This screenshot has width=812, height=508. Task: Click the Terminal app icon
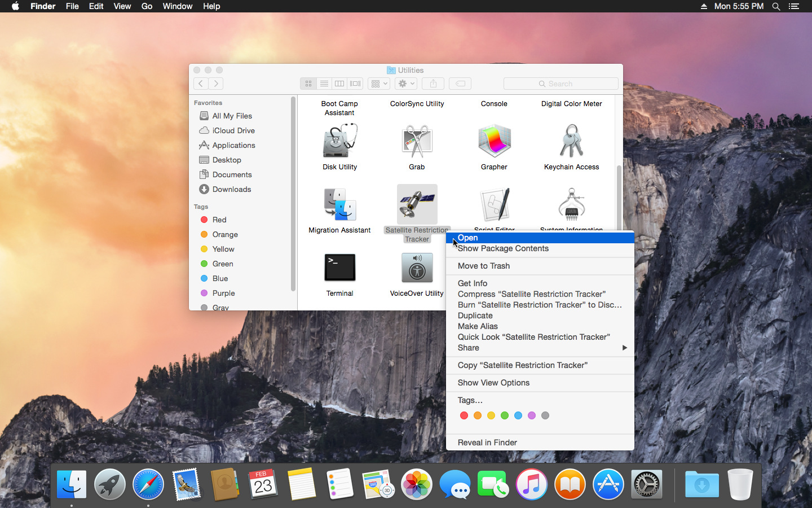click(339, 268)
